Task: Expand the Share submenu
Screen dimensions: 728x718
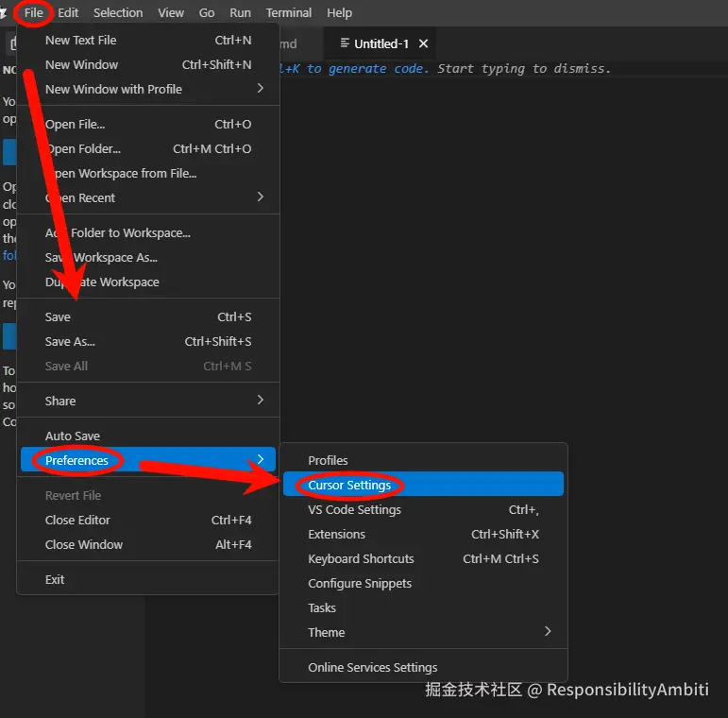Action: click(x=148, y=401)
